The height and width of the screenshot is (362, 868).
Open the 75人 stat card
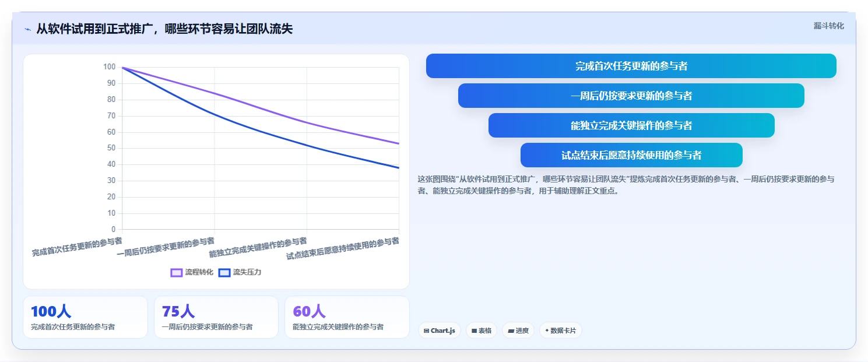(216, 317)
